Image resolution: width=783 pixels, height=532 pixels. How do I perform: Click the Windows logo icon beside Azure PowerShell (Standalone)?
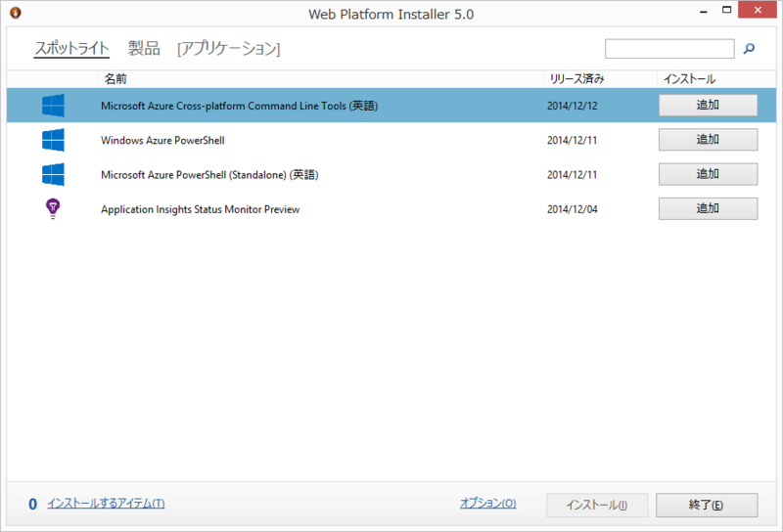[x=53, y=174]
